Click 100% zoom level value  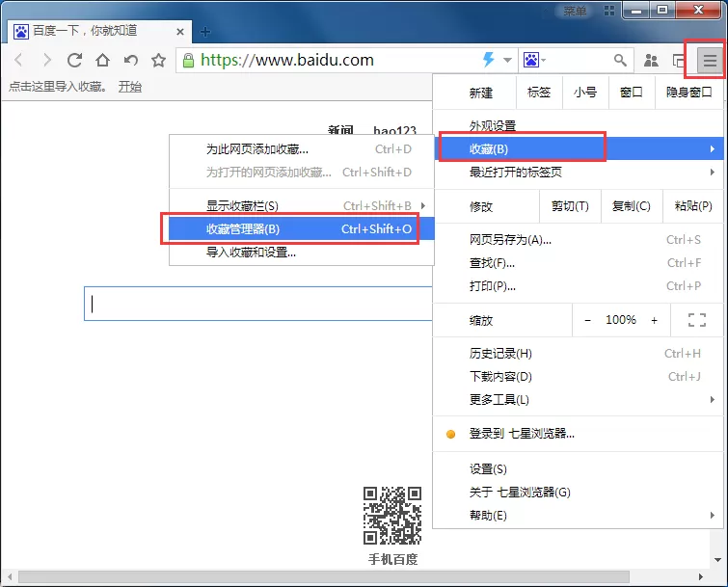(621, 320)
